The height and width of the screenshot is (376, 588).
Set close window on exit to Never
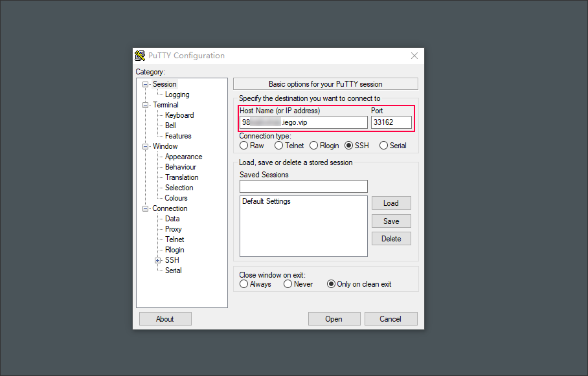[288, 284]
